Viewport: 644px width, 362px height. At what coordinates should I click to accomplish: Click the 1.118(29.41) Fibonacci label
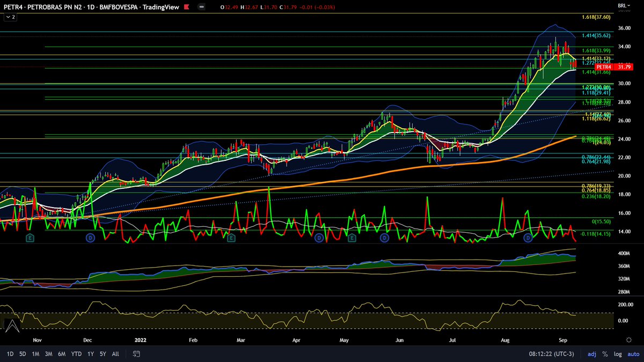pyautogui.click(x=597, y=92)
